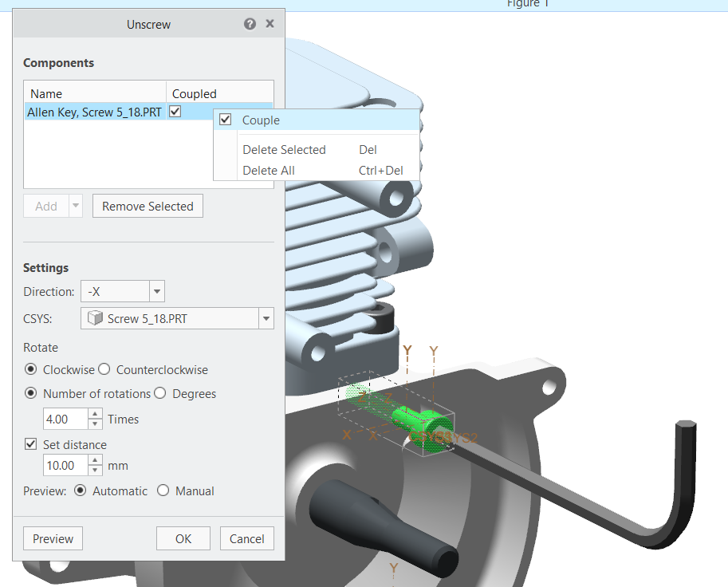Click the CSYS coordinate system cube icon

coord(94,318)
